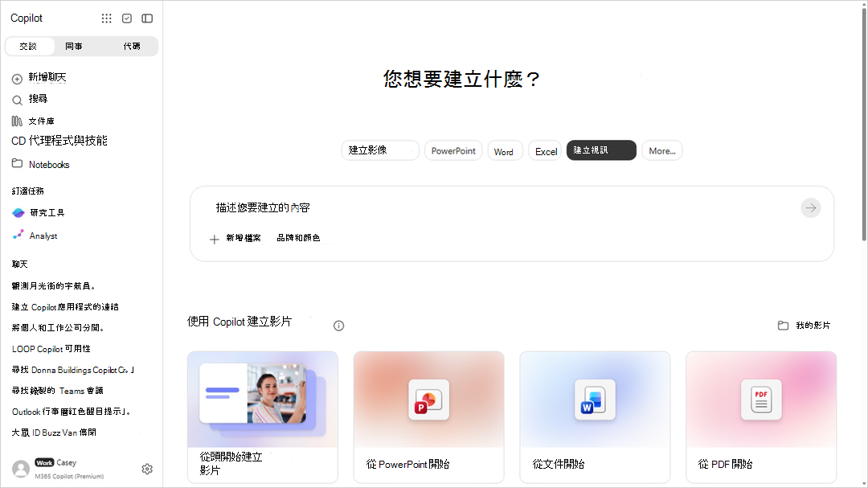Image resolution: width=868 pixels, height=488 pixels.
Task: Open the 從 PDF 開始 card
Action: 761,417
